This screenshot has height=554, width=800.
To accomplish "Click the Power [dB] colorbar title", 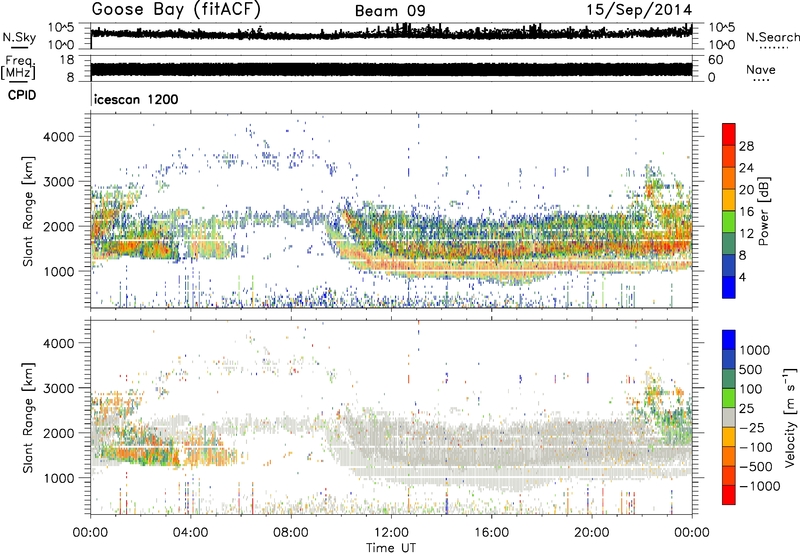I will [763, 211].
